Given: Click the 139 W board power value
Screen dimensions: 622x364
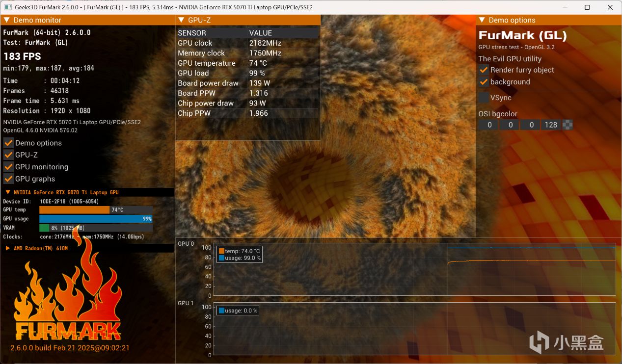Looking at the screenshot, I should coord(260,83).
